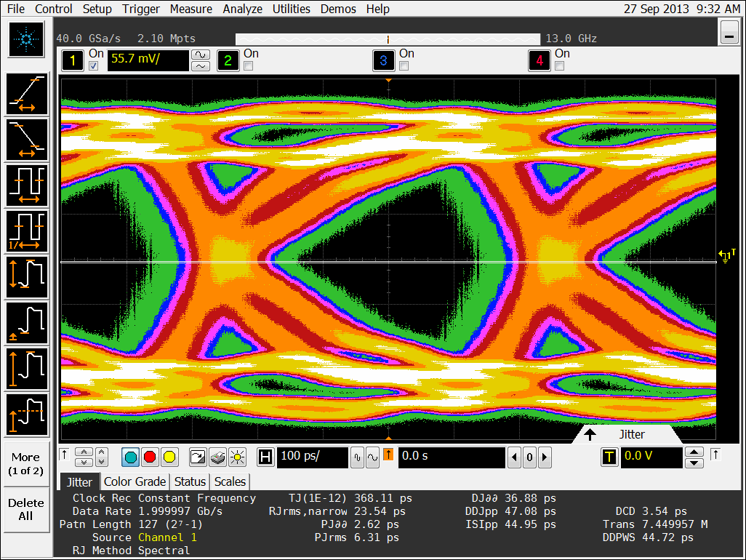Select the period measurement icon
Screen dimensions: 746x560
click(x=27, y=185)
